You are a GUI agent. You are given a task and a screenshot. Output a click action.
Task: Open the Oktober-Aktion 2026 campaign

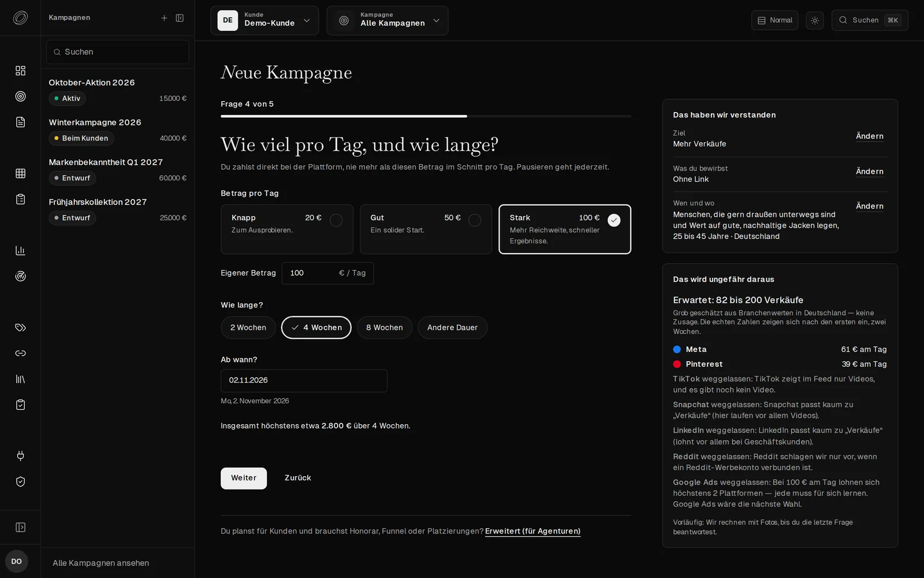[x=118, y=91]
